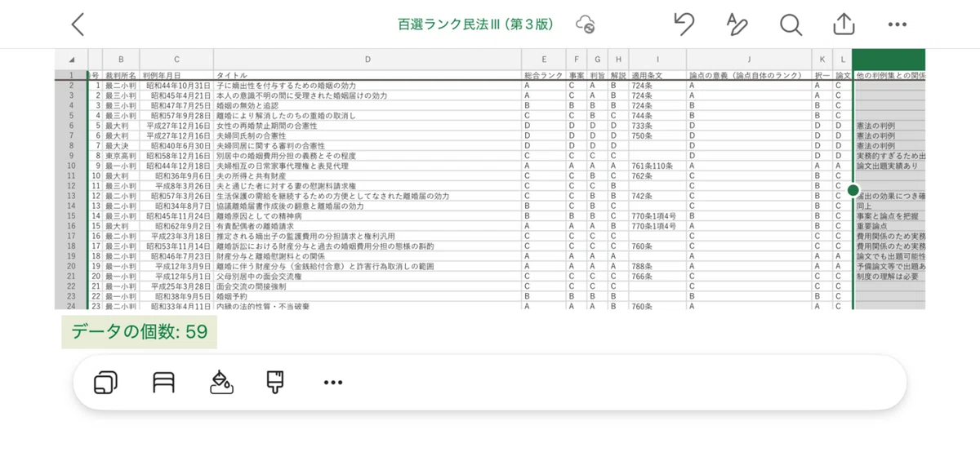Select court cell 東京高判
This screenshot has height=452, width=980.
click(121, 156)
